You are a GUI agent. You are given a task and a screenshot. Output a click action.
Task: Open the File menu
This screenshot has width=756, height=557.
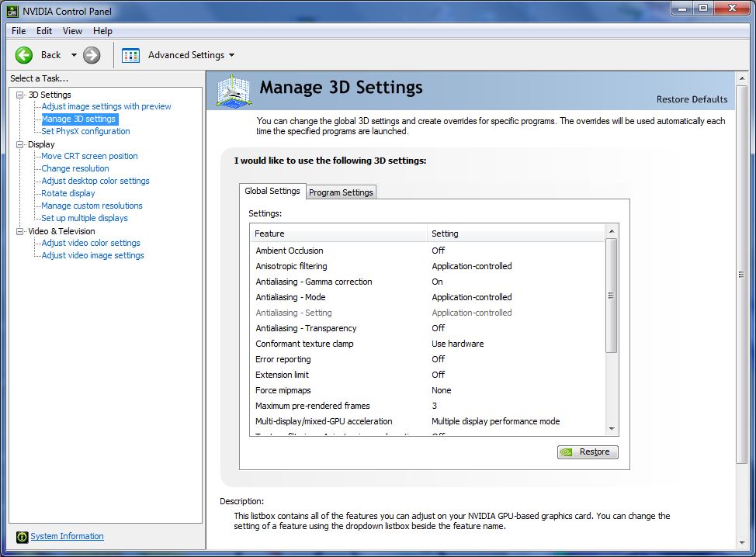(x=19, y=31)
